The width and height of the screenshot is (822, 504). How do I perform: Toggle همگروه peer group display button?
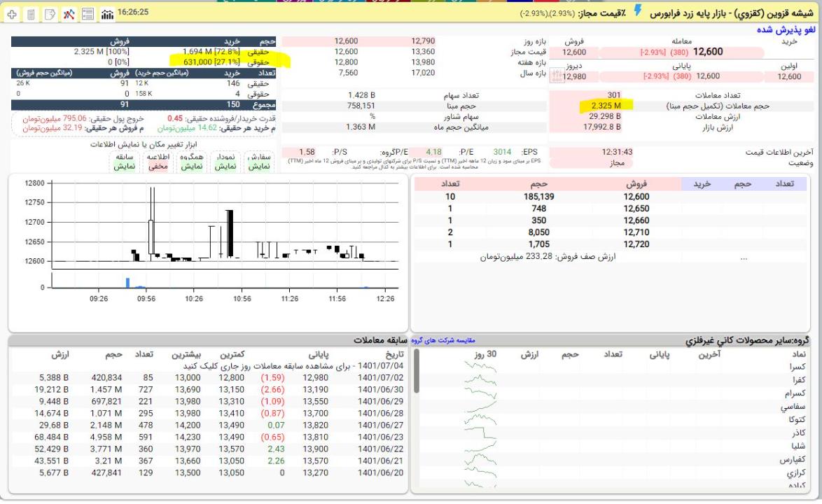(x=192, y=162)
